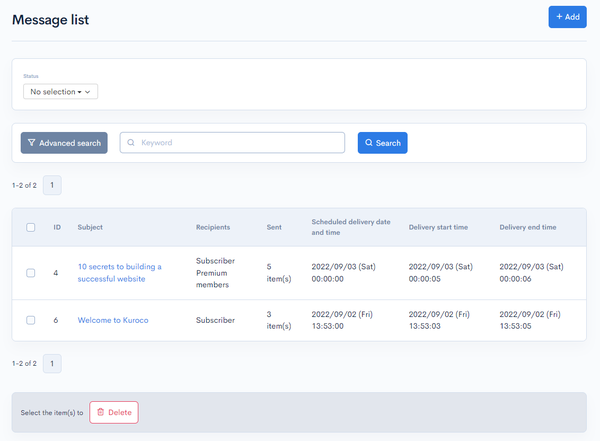Click the Delete button
Viewport: 600px width, 441px height.
114,412
